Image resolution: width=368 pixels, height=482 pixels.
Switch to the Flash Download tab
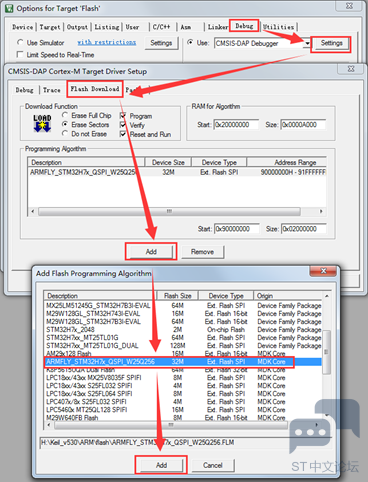(95, 89)
